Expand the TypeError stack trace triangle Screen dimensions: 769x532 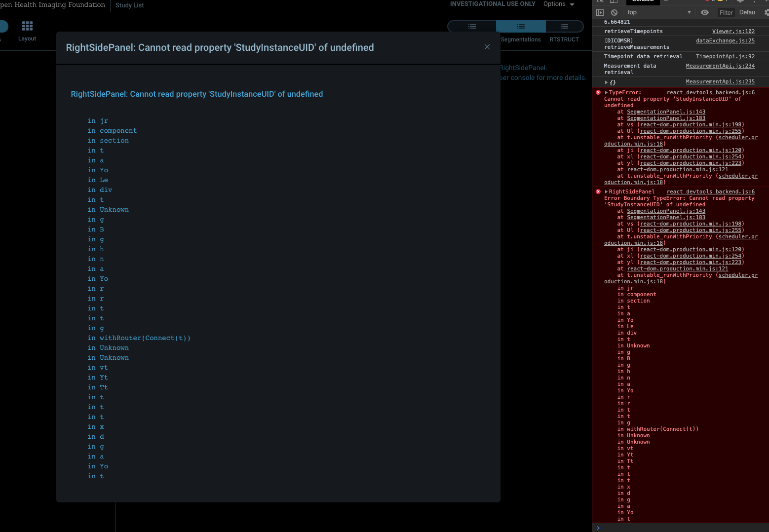606,92
